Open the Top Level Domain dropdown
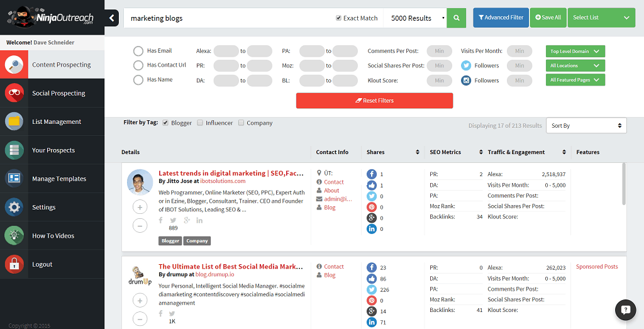This screenshot has width=644, height=329. tap(575, 52)
